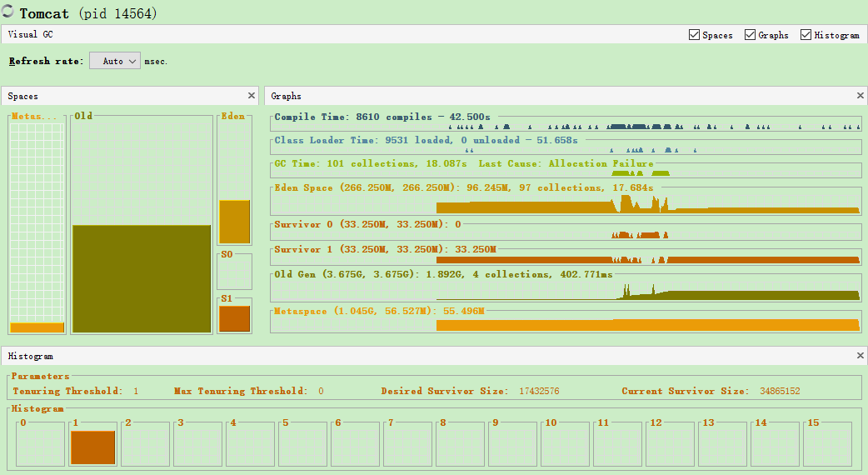Click the Eden Space graph label
The height and width of the screenshot is (475, 868).
pos(464,187)
